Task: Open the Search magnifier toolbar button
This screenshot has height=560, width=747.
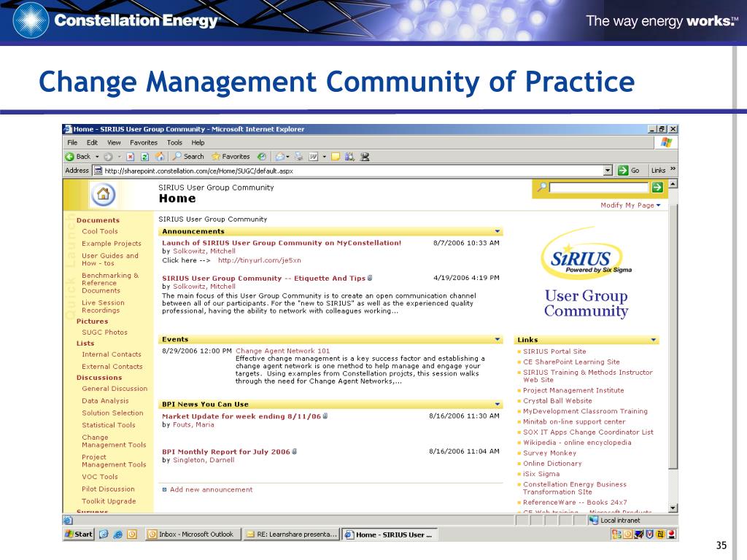Action: [187, 157]
